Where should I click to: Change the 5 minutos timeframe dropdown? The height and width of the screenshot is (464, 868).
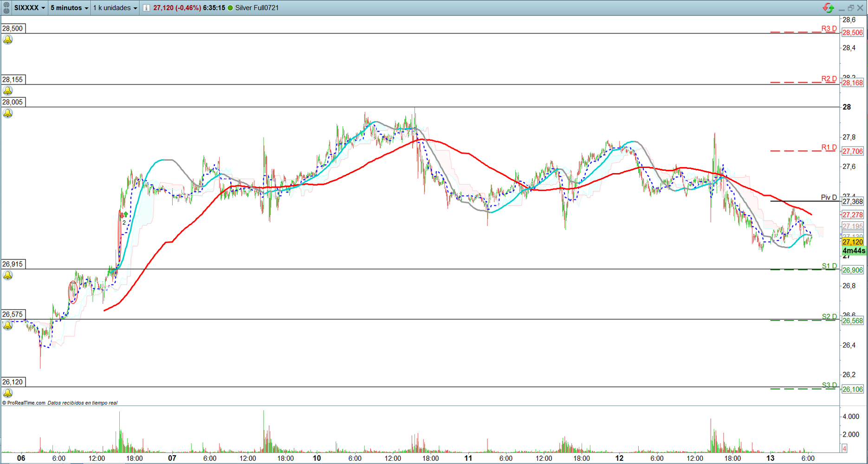coord(69,8)
